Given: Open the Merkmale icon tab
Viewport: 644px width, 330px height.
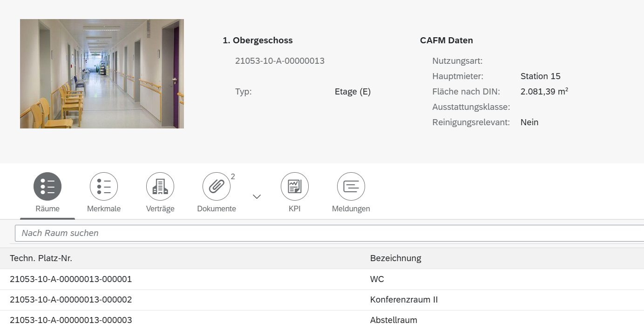Looking at the screenshot, I should tap(104, 187).
